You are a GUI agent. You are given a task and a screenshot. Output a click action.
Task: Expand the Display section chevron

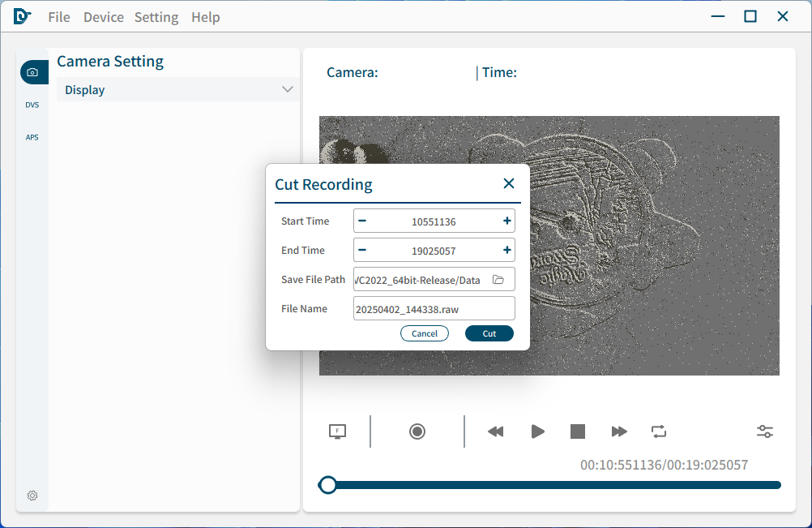tap(287, 89)
